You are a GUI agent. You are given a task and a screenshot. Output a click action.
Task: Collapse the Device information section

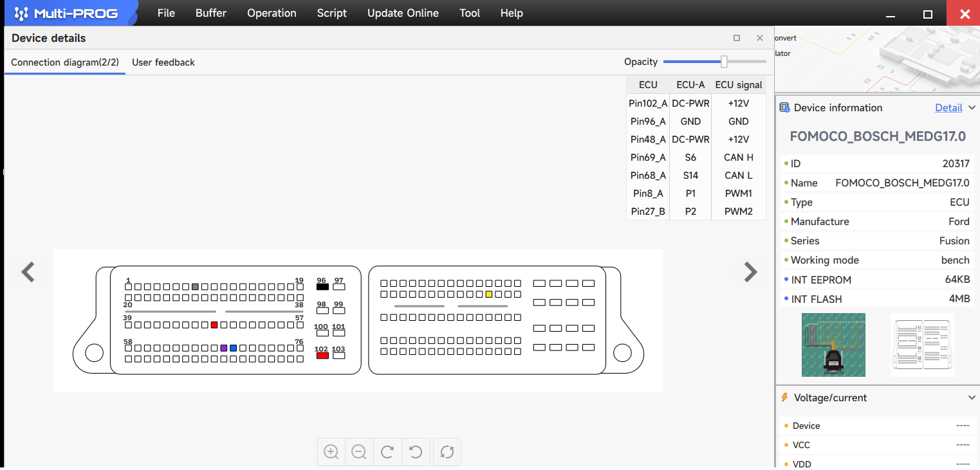[972, 107]
